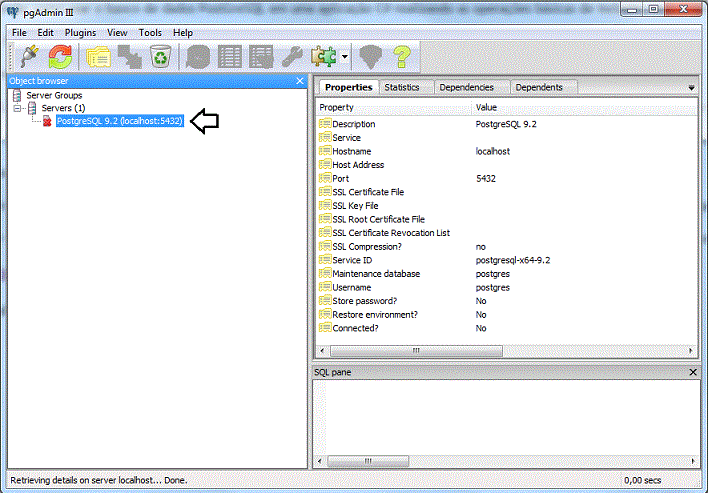Click the disconnected server red X icon
Screen dimensions: 708x493
(47, 121)
